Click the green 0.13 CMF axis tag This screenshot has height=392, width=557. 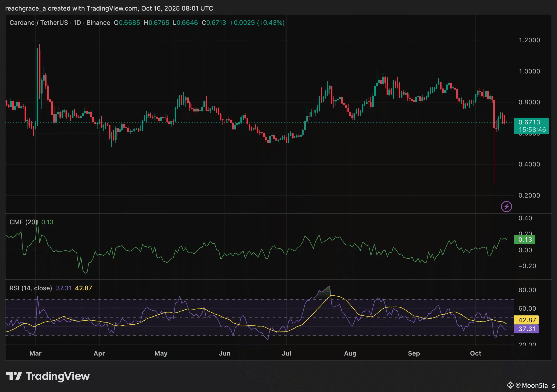524,240
